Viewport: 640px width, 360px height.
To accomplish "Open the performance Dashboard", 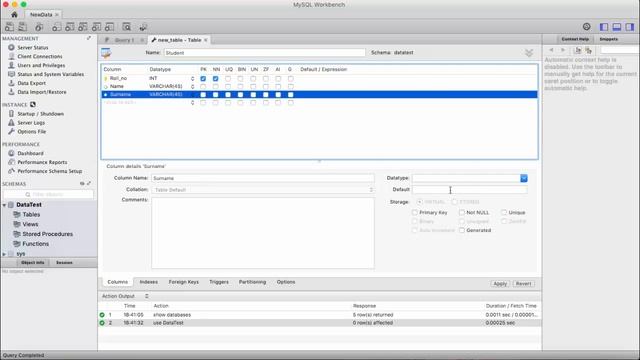I will [30, 153].
